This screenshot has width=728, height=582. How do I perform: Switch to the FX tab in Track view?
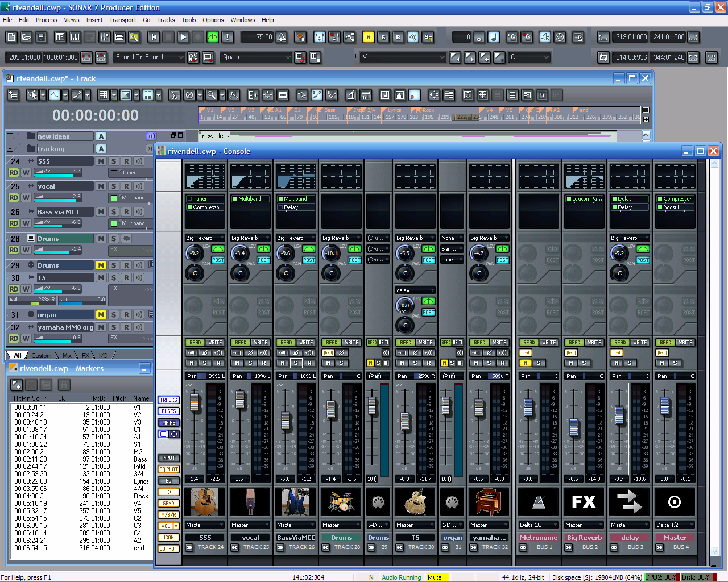click(x=85, y=356)
